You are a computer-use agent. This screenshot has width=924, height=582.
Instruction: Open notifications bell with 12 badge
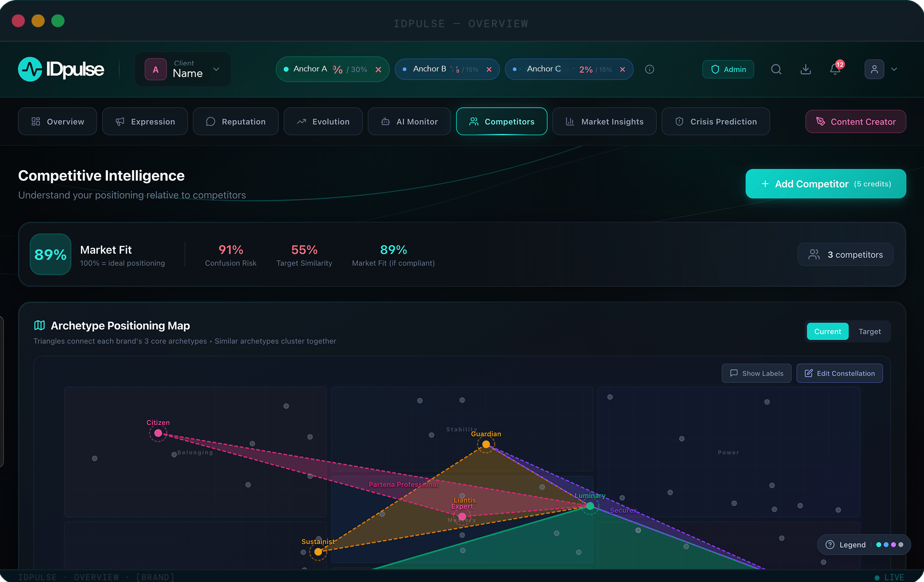(x=836, y=69)
